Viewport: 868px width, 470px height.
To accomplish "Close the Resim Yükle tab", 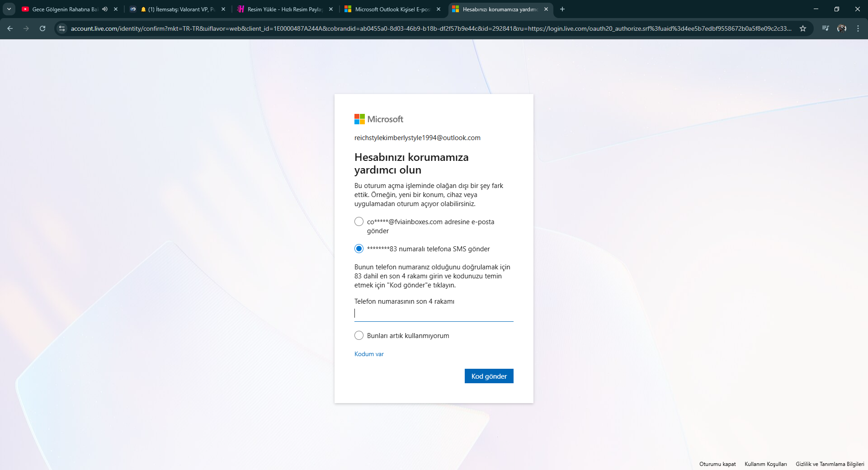I will click(331, 9).
